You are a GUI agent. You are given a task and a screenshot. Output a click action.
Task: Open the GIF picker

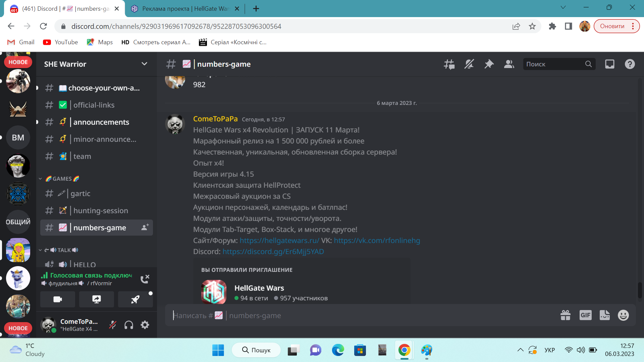tap(586, 315)
